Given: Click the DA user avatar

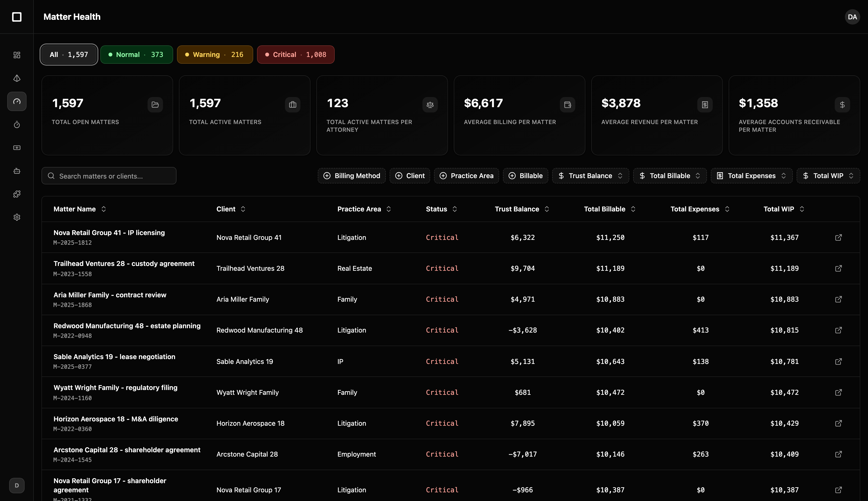Looking at the screenshot, I should coord(852,17).
